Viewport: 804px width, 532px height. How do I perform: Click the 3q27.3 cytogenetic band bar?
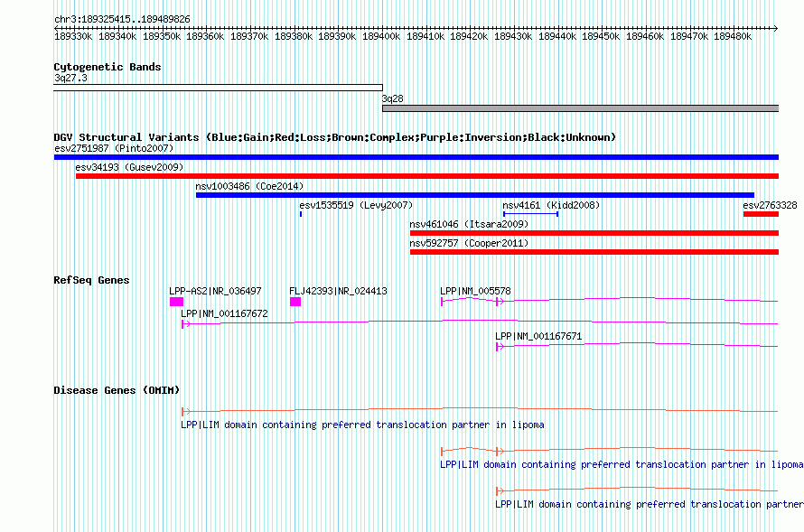[218, 88]
